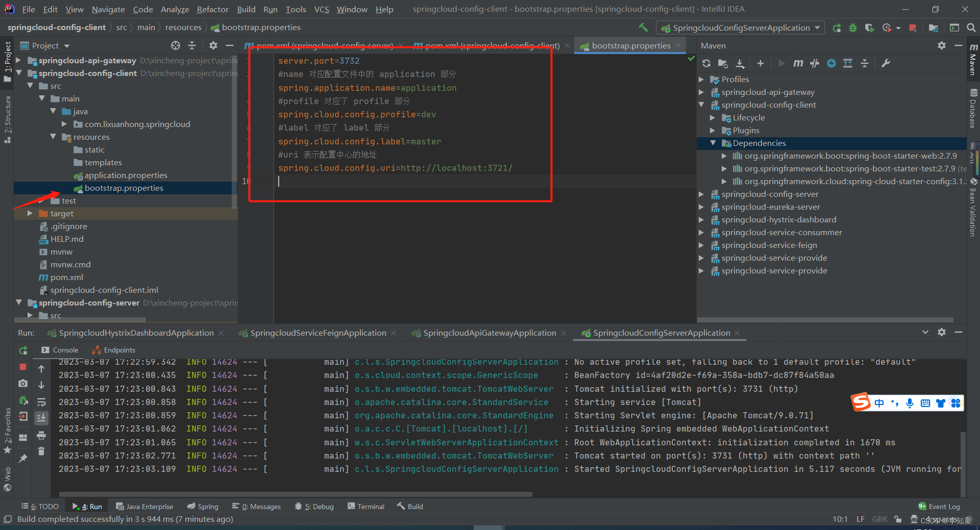Image resolution: width=980 pixels, height=530 pixels.
Task: Click Reload All Maven Projects icon
Action: tap(706, 63)
